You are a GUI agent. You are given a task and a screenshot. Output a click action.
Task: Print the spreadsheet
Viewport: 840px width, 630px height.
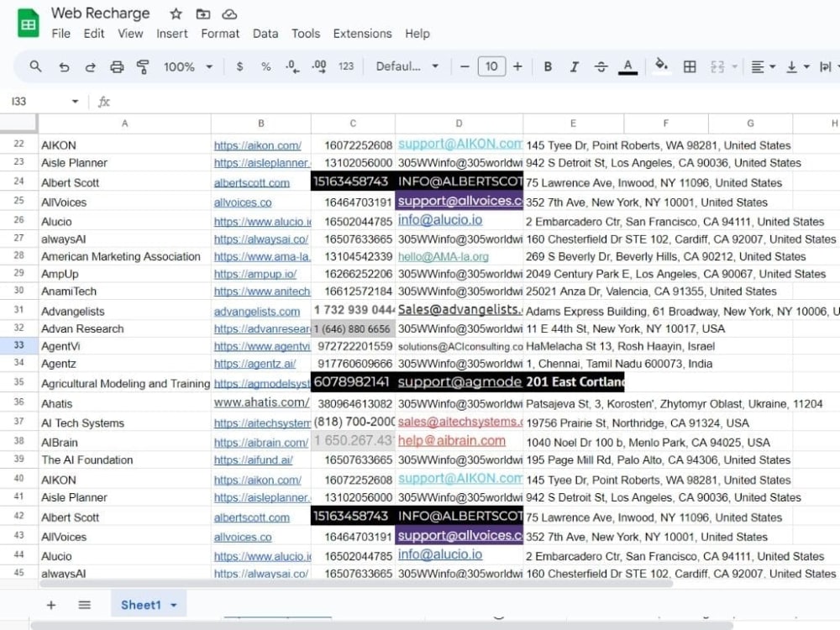tap(117, 66)
